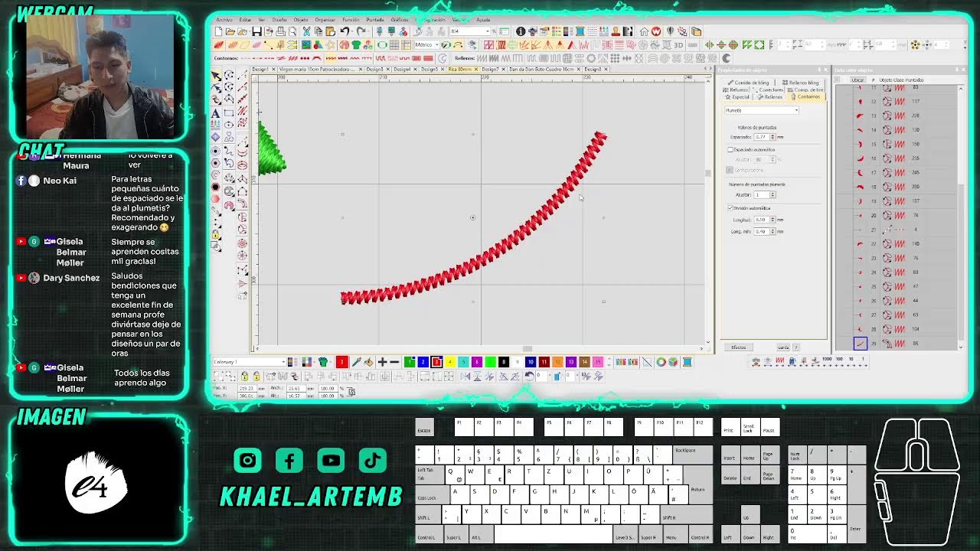
Task: Open the Plumetis stitch type dropdown
Action: [762, 110]
